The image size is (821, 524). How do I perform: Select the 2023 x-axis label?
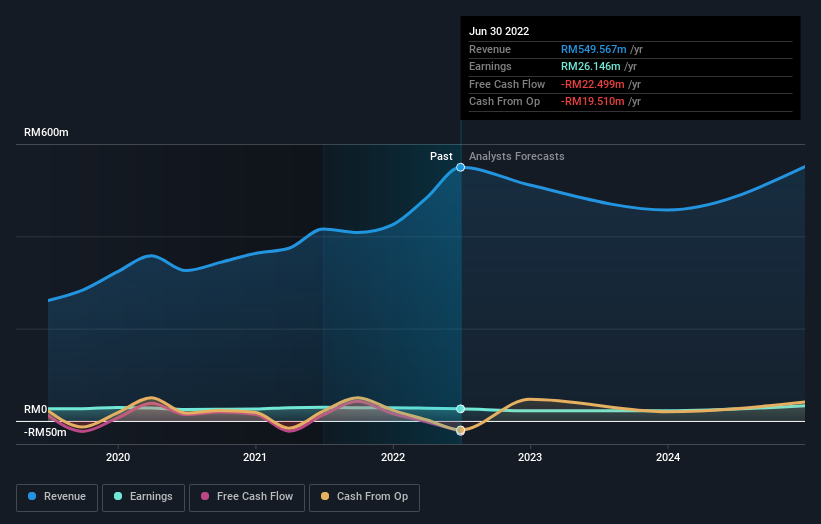coord(530,457)
